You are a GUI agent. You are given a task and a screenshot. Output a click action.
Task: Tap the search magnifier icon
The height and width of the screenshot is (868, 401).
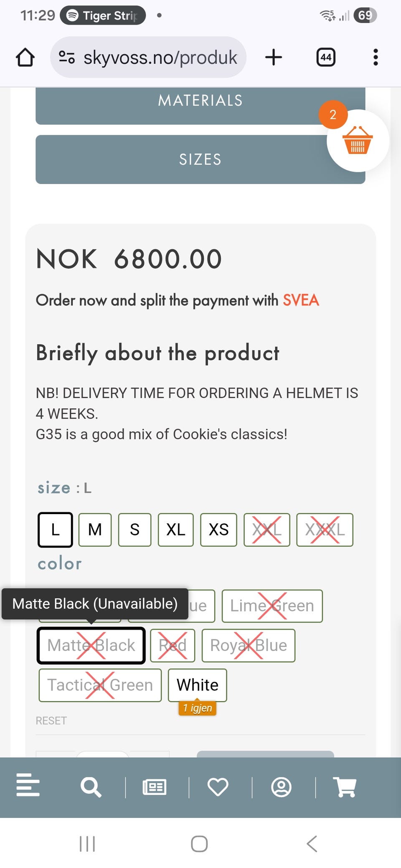pos(91,787)
